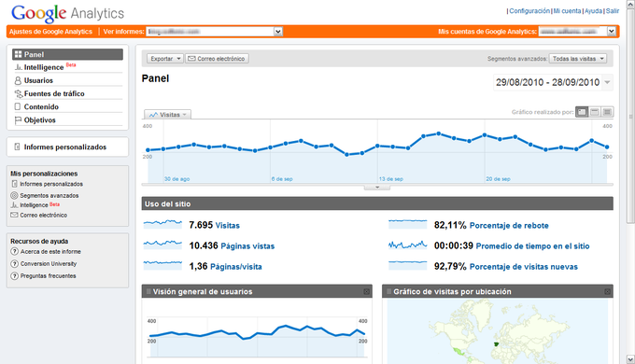Open the Objetivos section
The width and height of the screenshot is (635, 364).
[39, 120]
